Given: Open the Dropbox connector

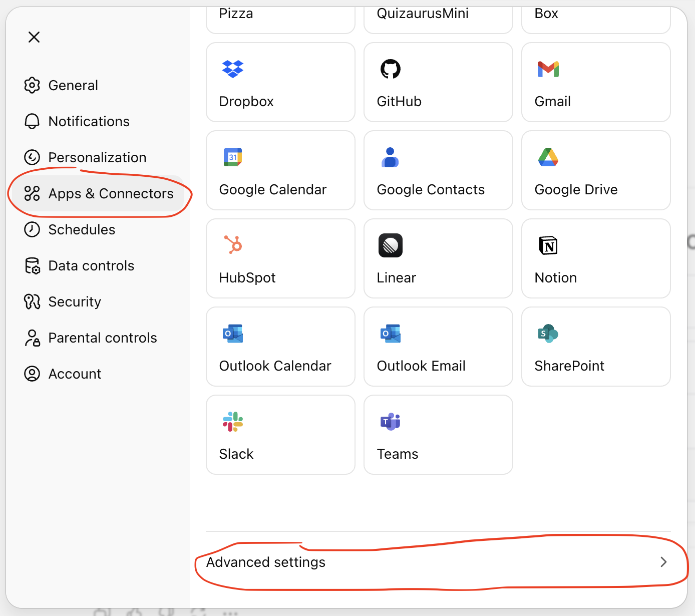Looking at the screenshot, I should point(280,82).
